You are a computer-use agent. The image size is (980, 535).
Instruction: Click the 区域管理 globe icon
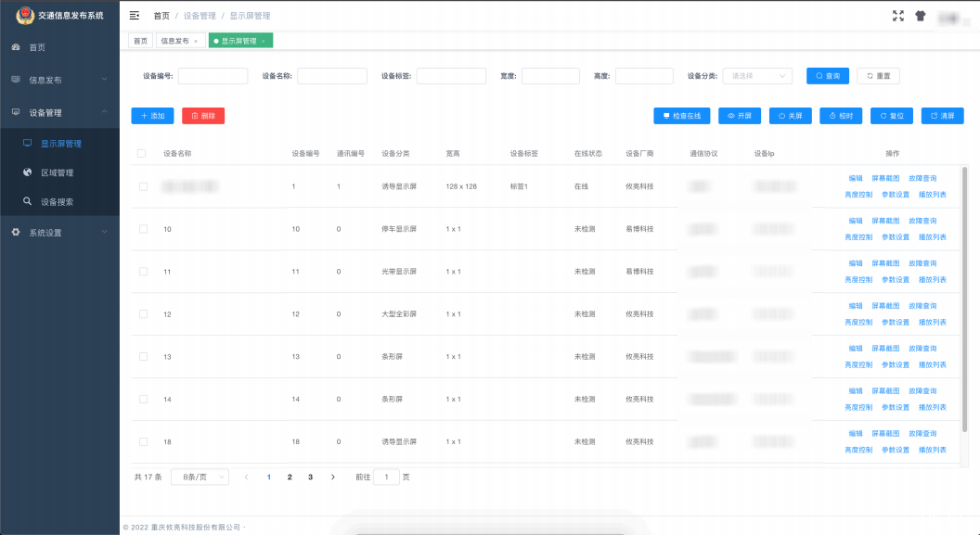click(x=26, y=172)
